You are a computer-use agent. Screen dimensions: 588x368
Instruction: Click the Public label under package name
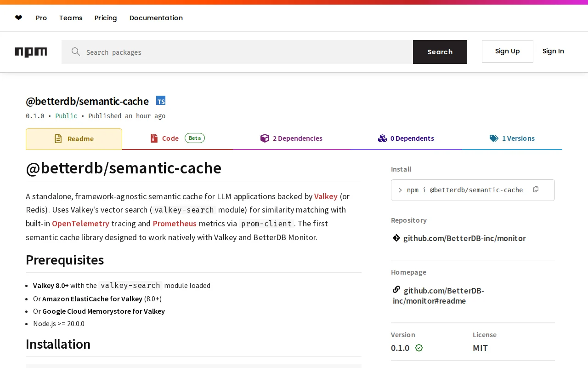[66, 116]
